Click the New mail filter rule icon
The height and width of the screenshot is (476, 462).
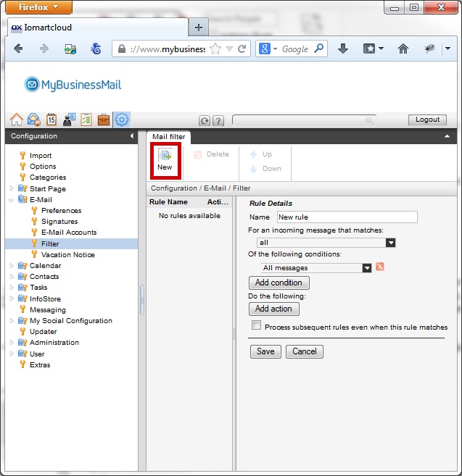pos(165,159)
